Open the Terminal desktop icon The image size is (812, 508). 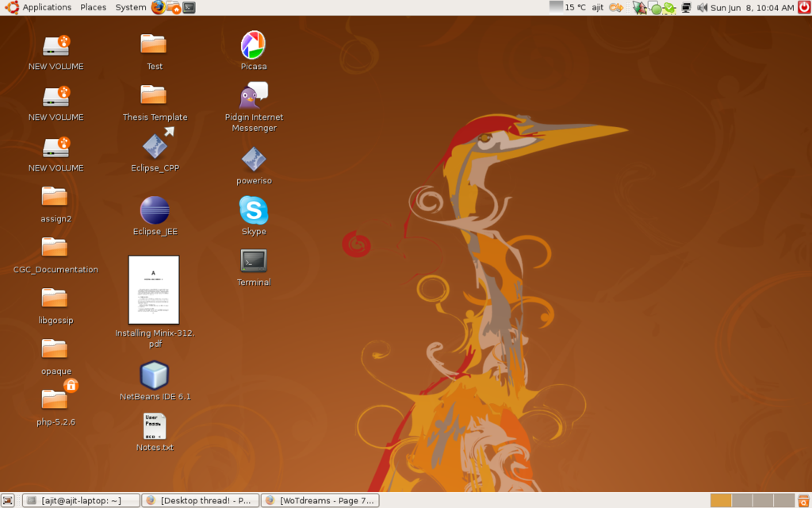[x=253, y=260]
